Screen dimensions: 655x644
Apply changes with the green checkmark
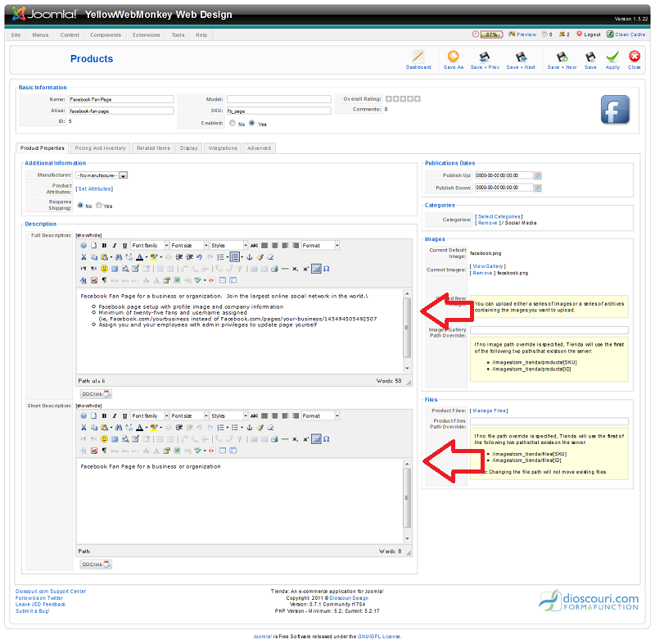point(612,58)
